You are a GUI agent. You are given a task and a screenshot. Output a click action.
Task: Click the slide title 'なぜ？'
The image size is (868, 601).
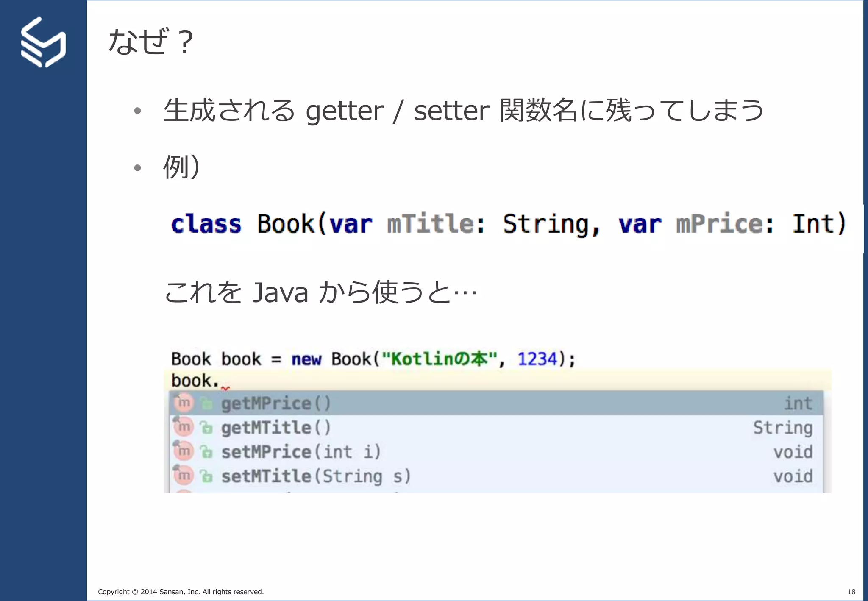pyautogui.click(x=152, y=41)
